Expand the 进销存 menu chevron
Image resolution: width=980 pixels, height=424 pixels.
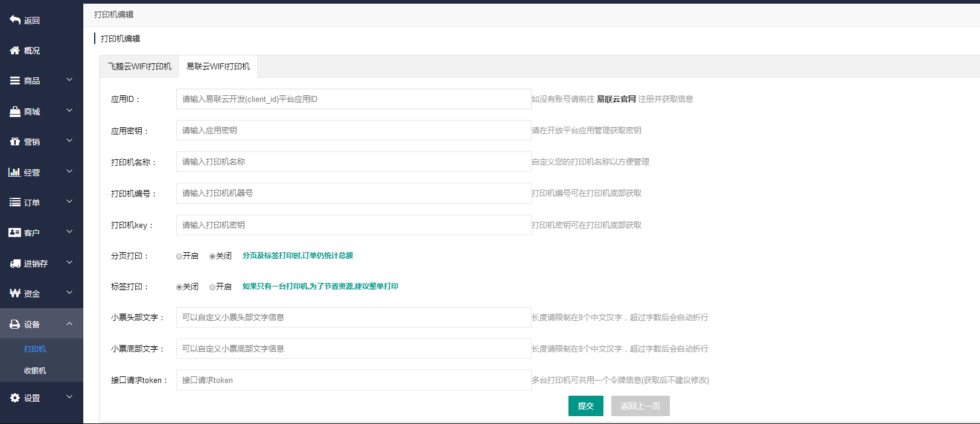(x=69, y=262)
